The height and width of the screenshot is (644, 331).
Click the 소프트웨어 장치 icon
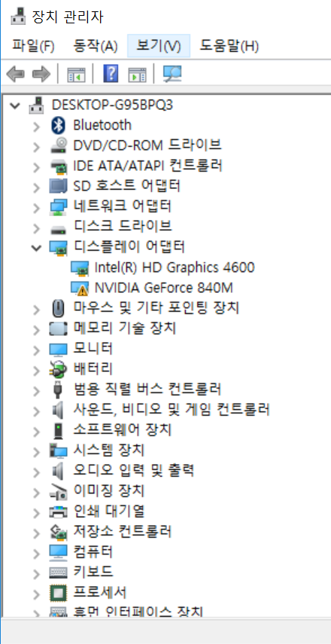(59, 430)
